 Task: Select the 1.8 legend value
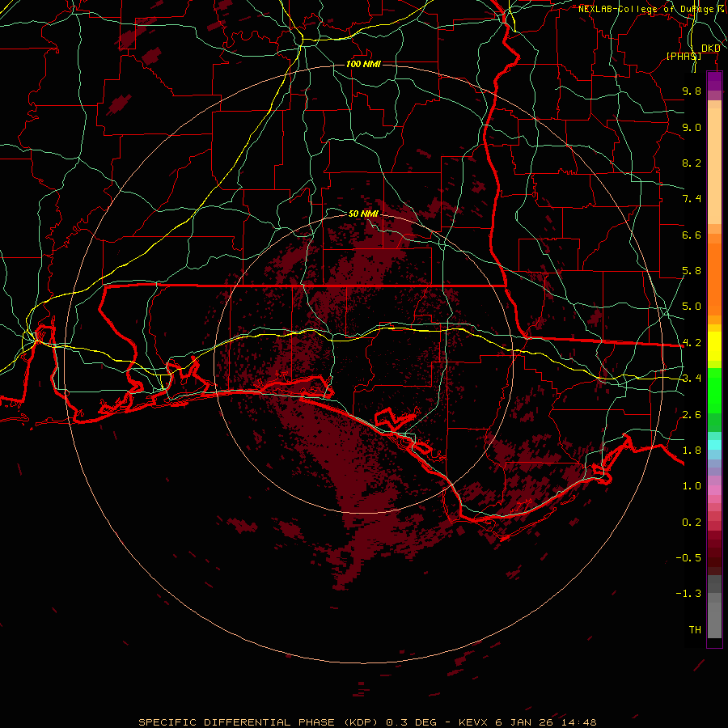click(x=692, y=451)
